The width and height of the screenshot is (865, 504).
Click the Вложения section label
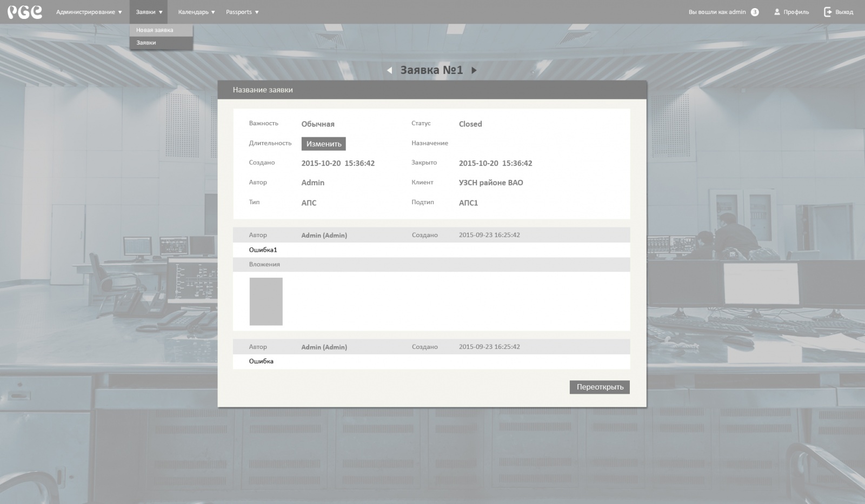click(x=264, y=264)
